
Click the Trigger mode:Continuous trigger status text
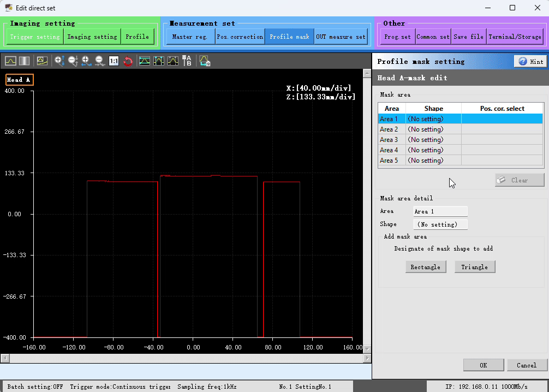tap(120, 387)
